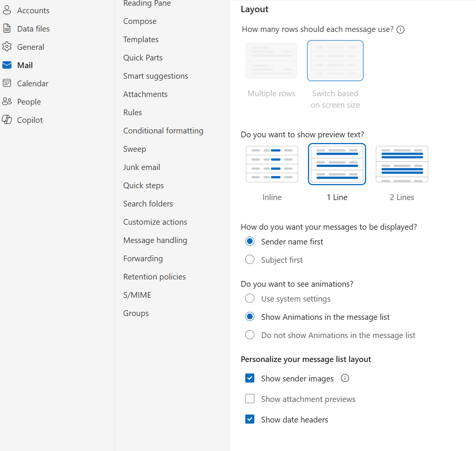Click the People icon in the sidebar
The height and width of the screenshot is (451, 476).
click(7, 102)
